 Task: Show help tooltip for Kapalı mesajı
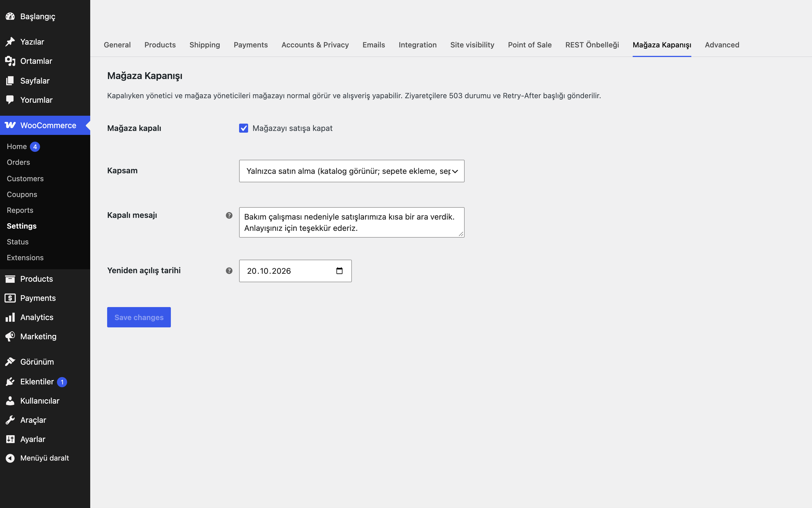(x=229, y=215)
